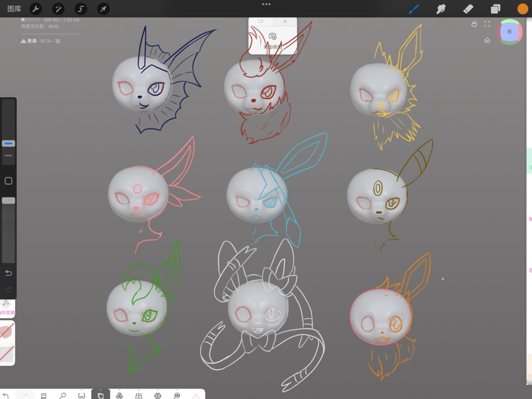Screen dimensions: 532x399
Task: Select the Smudge finger tool
Action: tap(440, 9)
